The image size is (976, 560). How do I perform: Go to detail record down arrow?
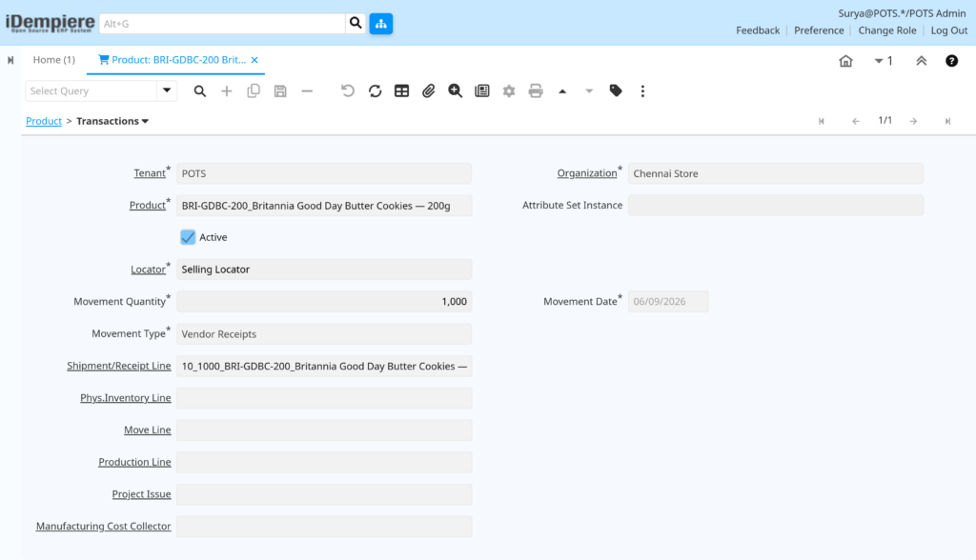(x=589, y=90)
